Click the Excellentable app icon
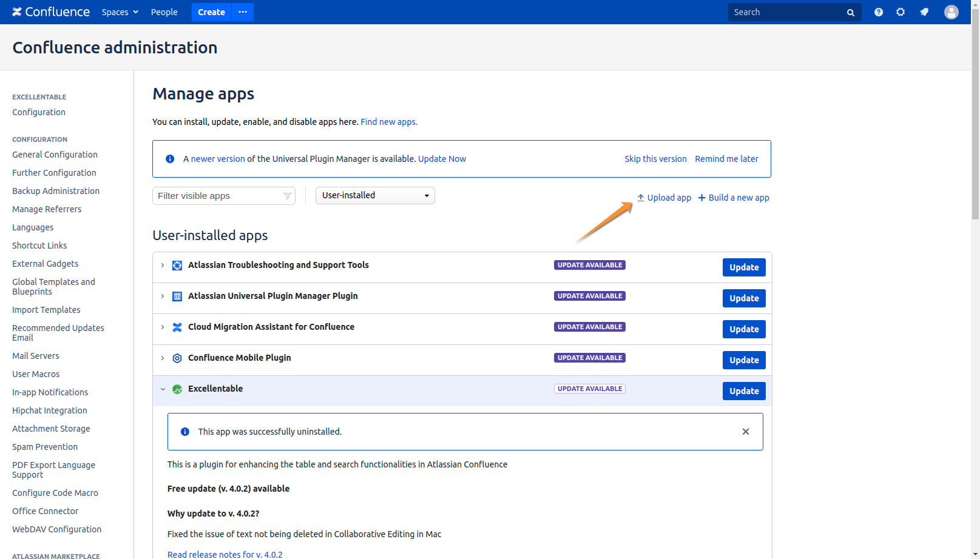 (177, 389)
